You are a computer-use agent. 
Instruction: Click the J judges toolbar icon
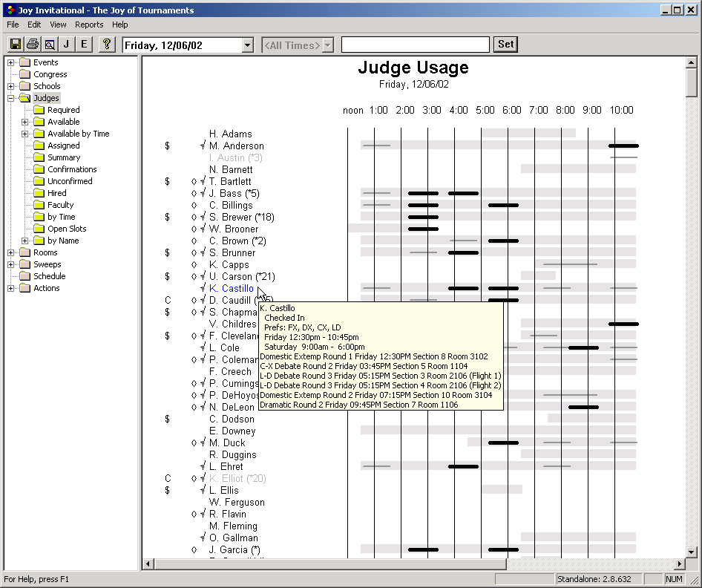66,44
